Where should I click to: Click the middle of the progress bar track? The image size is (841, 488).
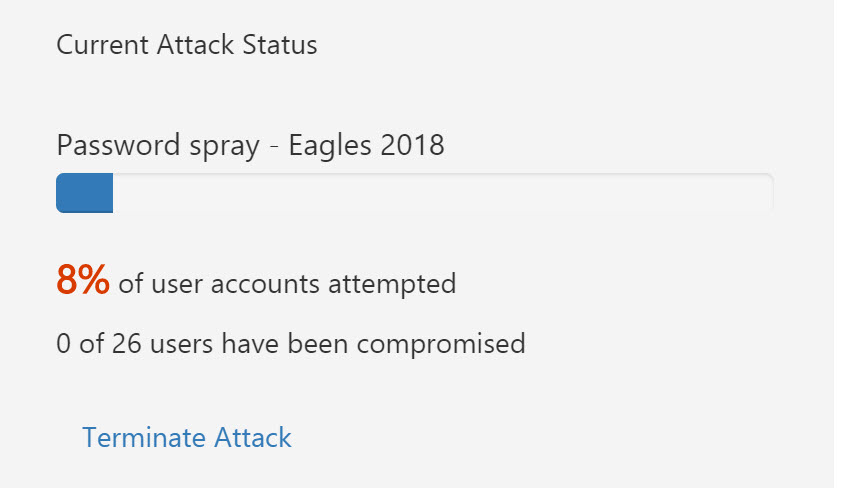415,193
